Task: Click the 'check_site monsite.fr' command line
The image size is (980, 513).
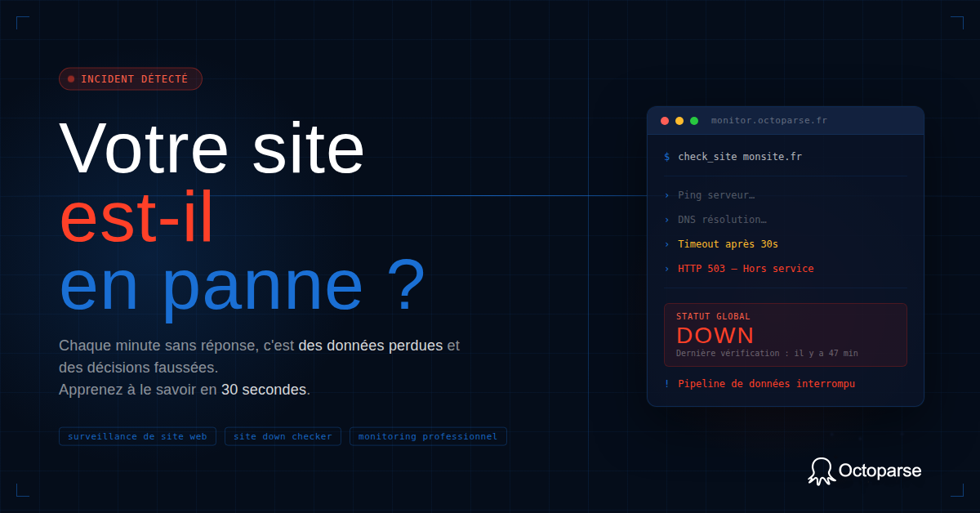Action: coord(739,156)
